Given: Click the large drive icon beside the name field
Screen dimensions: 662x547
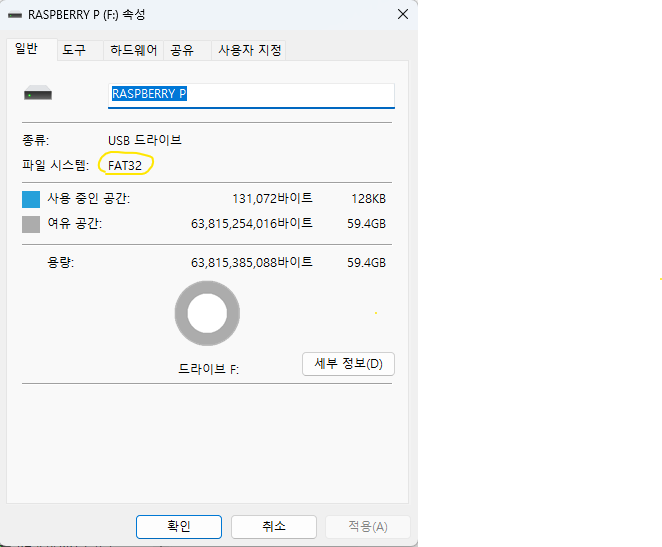Looking at the screenshot, I should [x=38, y=93].
